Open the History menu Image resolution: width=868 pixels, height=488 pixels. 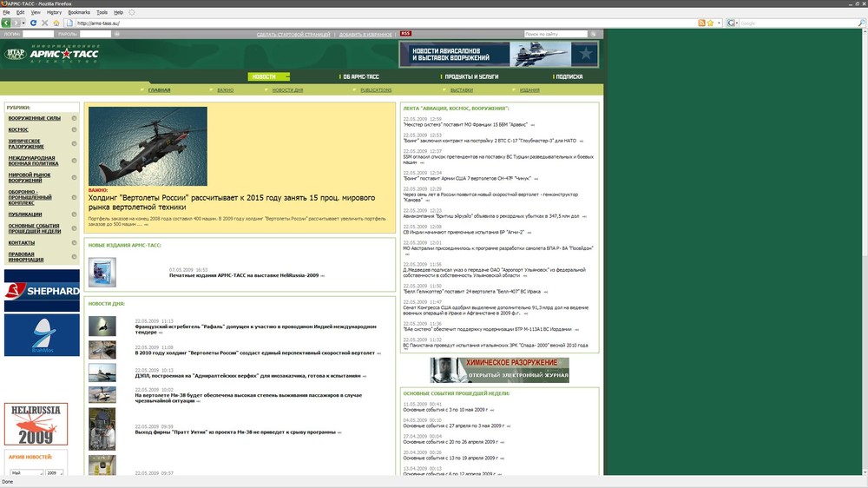pos(54,12)
